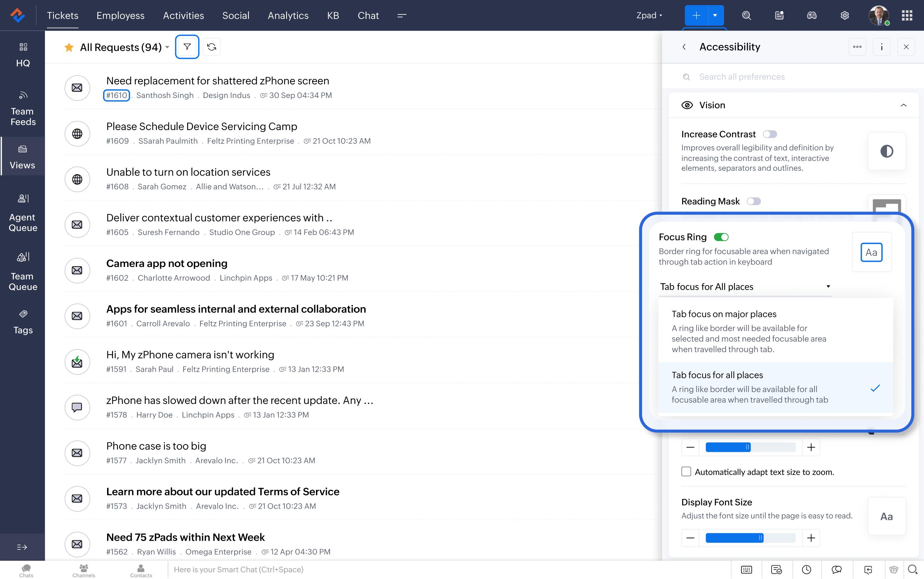Click the top bar search icon
924x579 pixels.
point(746,16)
